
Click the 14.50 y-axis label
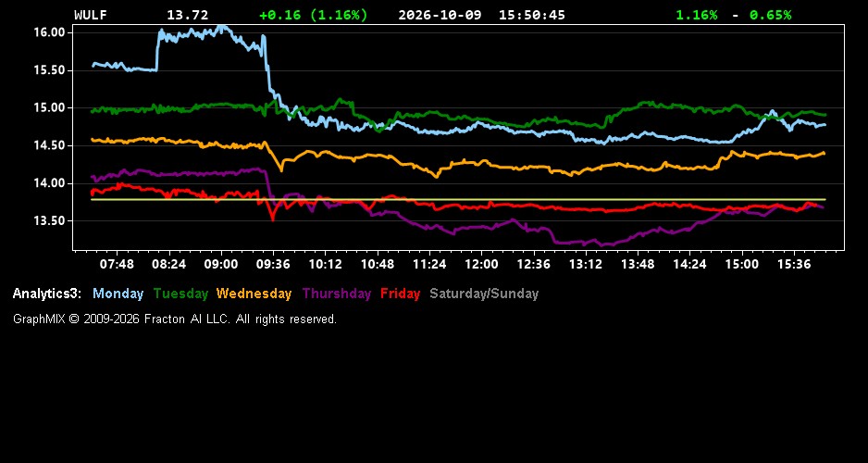pyautogui.click(x=50, y=145)
